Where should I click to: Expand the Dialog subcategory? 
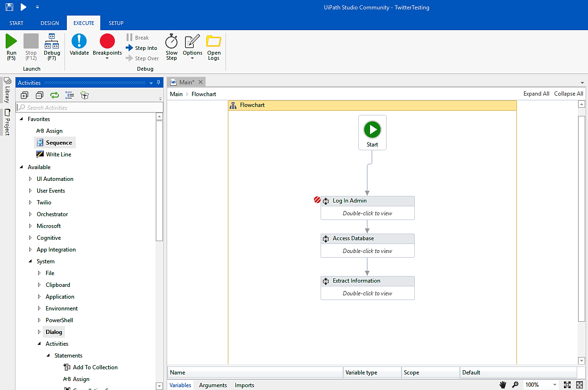(x=40, y=332)
